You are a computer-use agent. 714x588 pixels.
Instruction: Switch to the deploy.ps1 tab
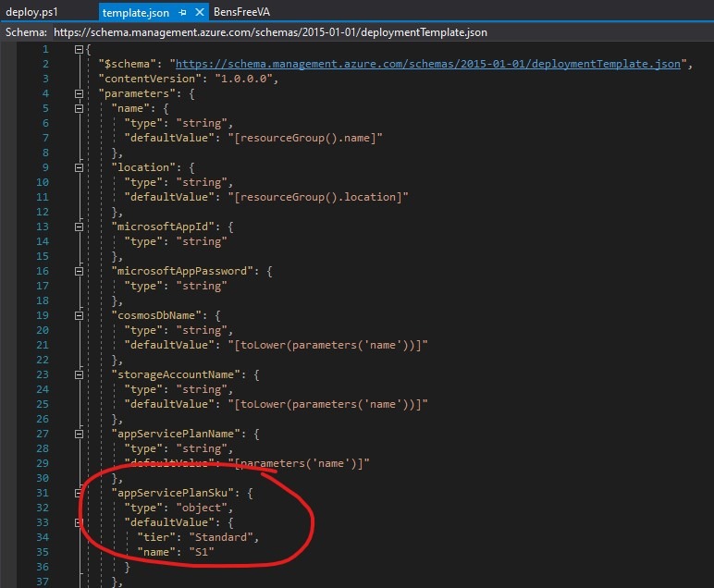(32, 13)
